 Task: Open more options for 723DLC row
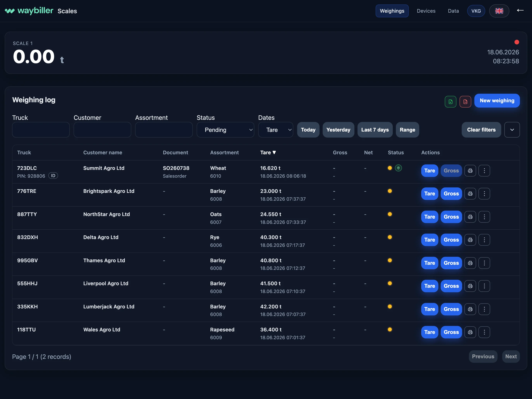484,171
